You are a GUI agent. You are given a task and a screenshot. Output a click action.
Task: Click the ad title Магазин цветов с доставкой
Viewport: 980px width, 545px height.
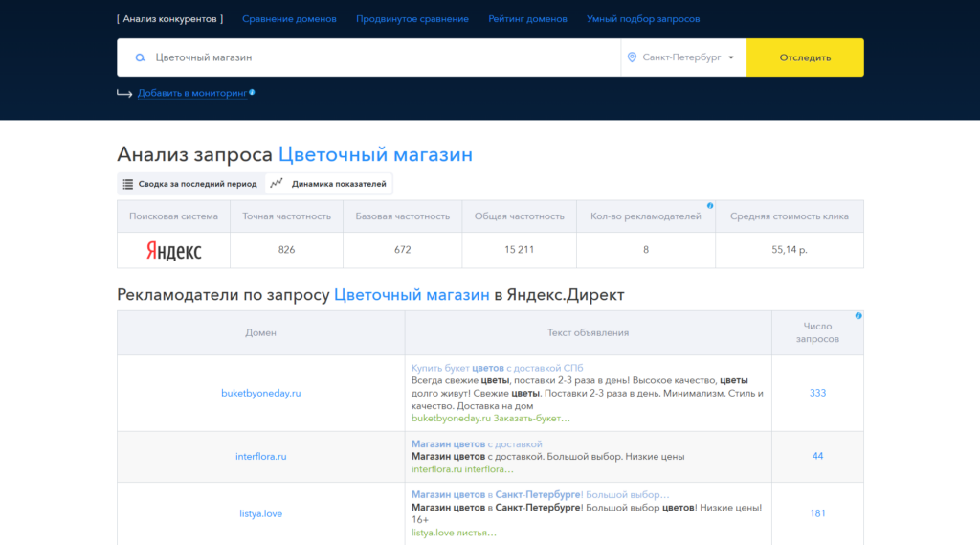(x=477, y=444)
